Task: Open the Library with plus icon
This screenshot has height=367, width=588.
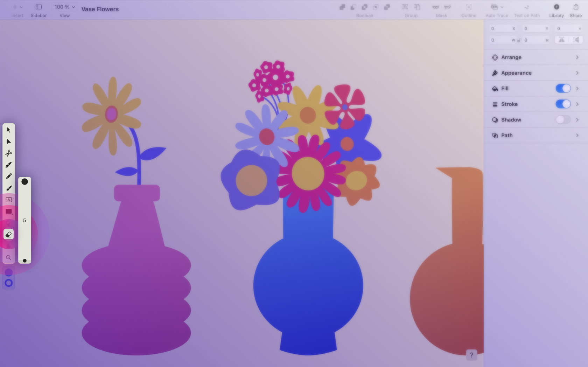Action: [x=556, y=7]
